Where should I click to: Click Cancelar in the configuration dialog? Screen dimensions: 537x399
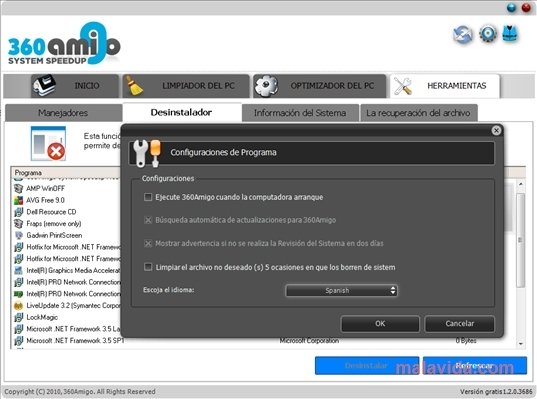pos(460,324)
